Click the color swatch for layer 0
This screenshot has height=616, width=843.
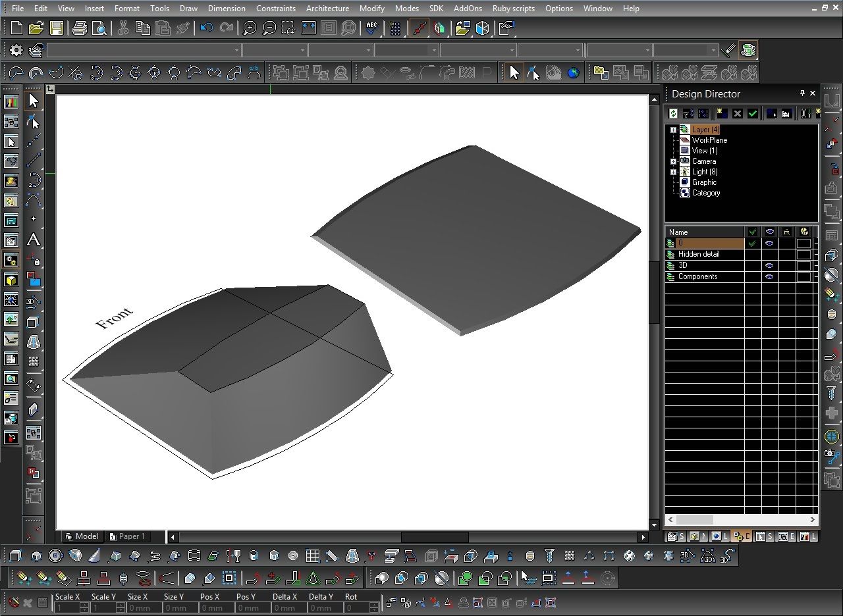click(x=803, y=244)
